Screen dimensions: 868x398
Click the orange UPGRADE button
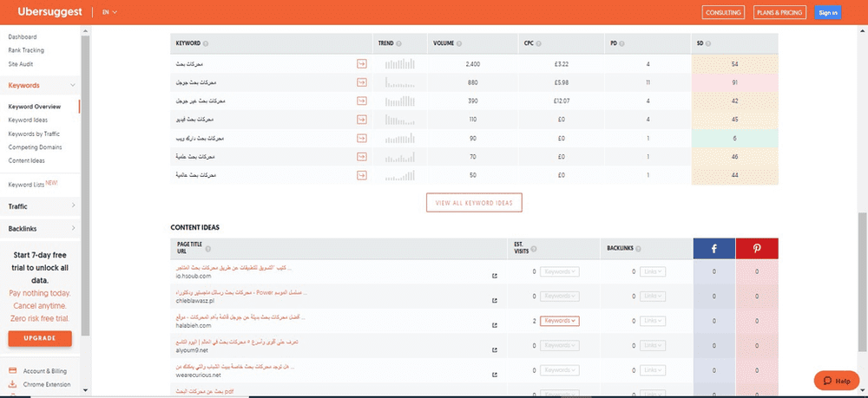(40, 338)
